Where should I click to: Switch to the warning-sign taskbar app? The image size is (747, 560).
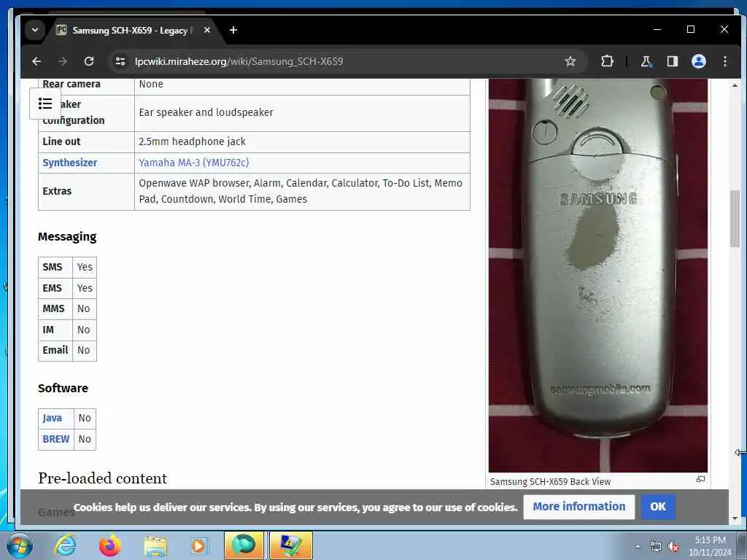pyautogui.click(x=291, y=545)
